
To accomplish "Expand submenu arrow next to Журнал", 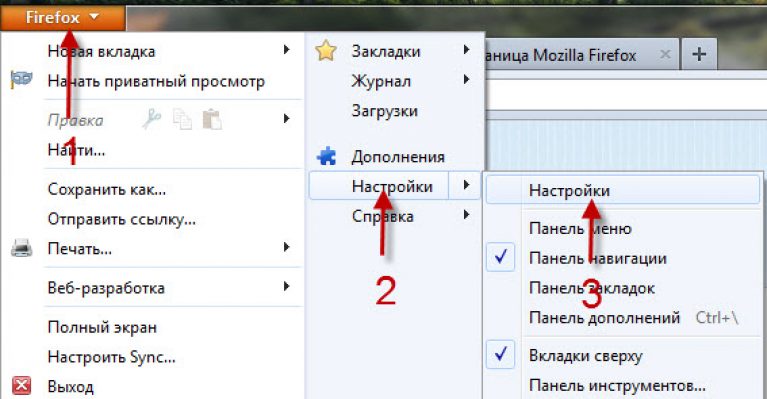I will [467, 79].
